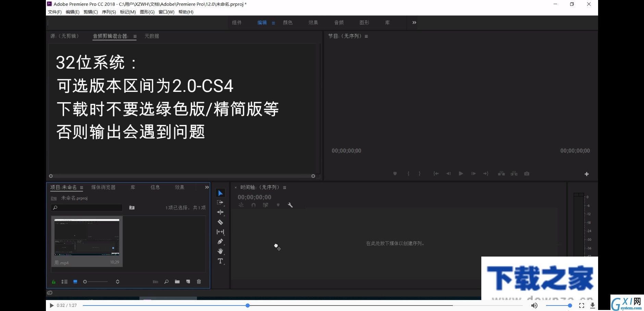Show hidden project panel tabs chevron
Viewport: 644px width, 311px height.
[x=207, y=187]
